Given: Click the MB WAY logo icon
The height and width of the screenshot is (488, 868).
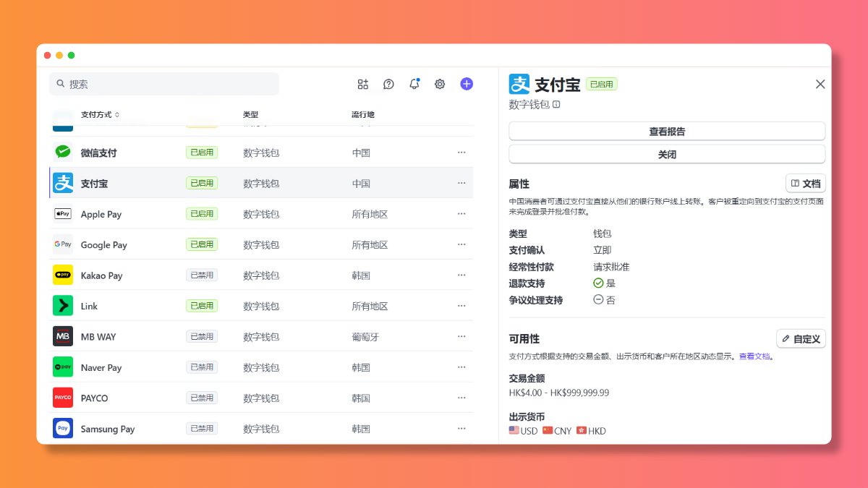Looking at the screenshot, I should (x=63, y=336).
